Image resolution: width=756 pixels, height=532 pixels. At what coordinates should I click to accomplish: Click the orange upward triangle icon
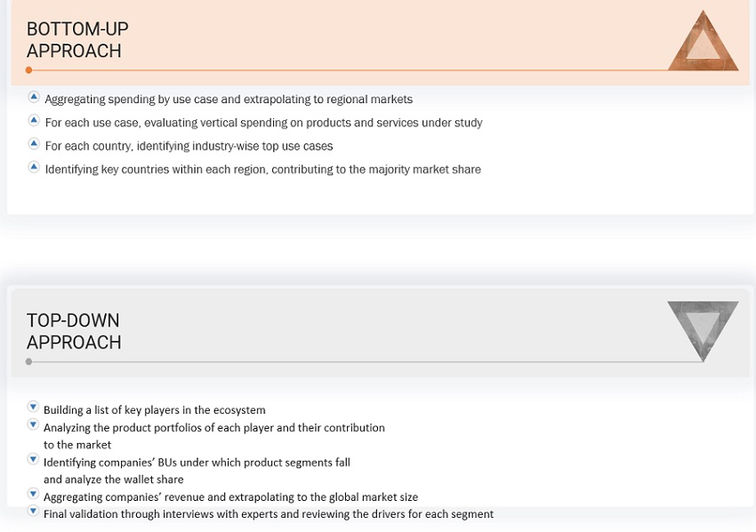tap(703, 44)
